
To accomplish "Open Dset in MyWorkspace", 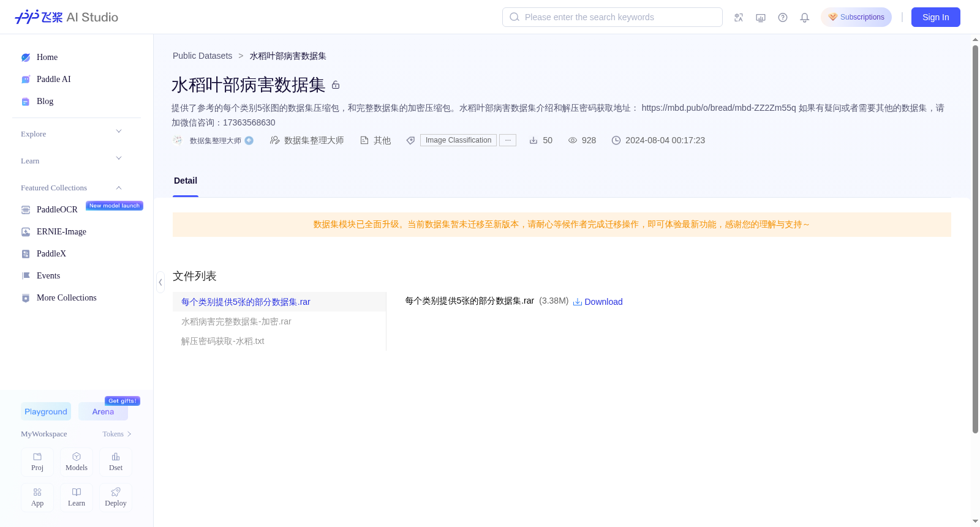I will pos(116,462).
